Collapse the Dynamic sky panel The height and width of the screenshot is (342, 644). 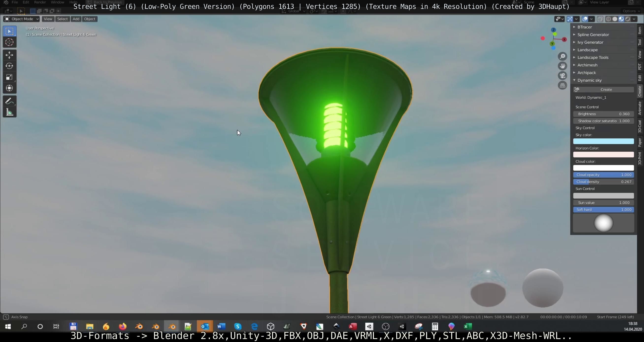603,80
